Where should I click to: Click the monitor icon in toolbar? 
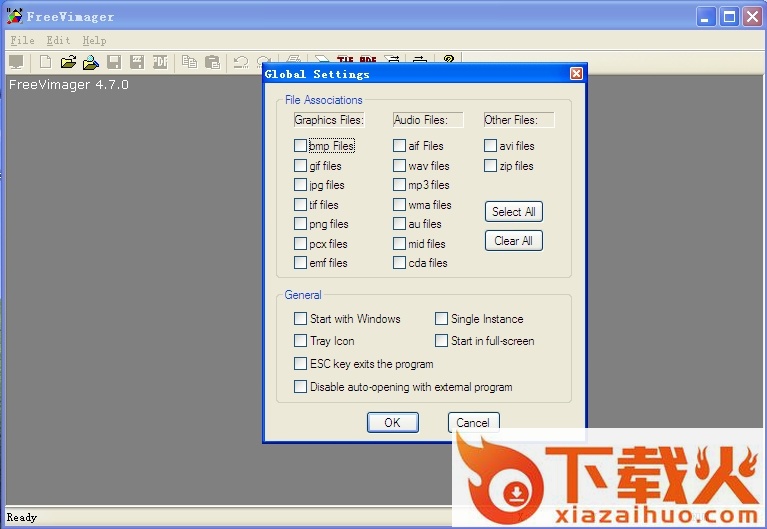point(16,62)
